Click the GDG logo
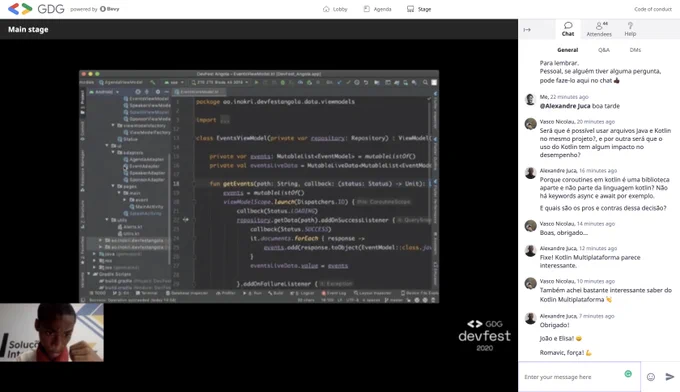The height and width of the screenshot is (392, 680). pyautogui.click(x=36, y=9)
